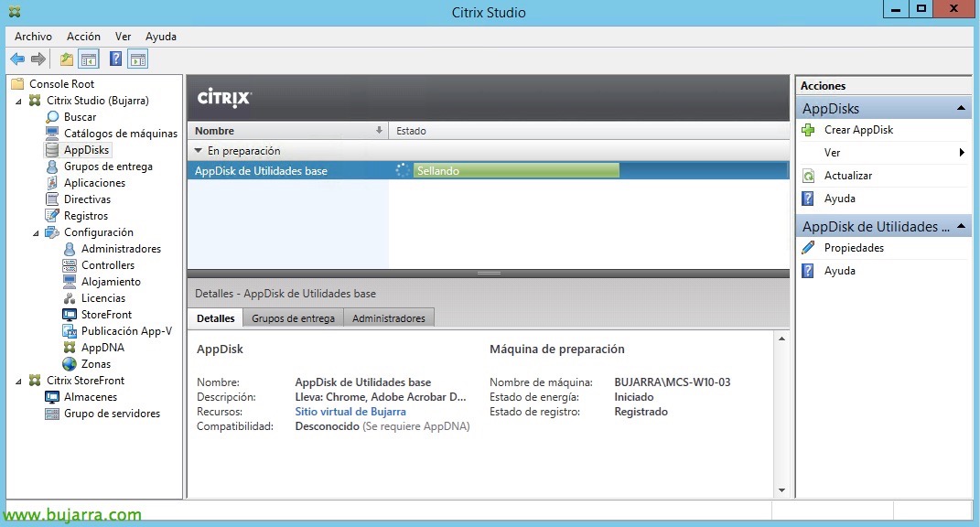Screen dimensions: 980x527
Task: Click the Grupo de servidores icon
Action: [x=52, y=414]
